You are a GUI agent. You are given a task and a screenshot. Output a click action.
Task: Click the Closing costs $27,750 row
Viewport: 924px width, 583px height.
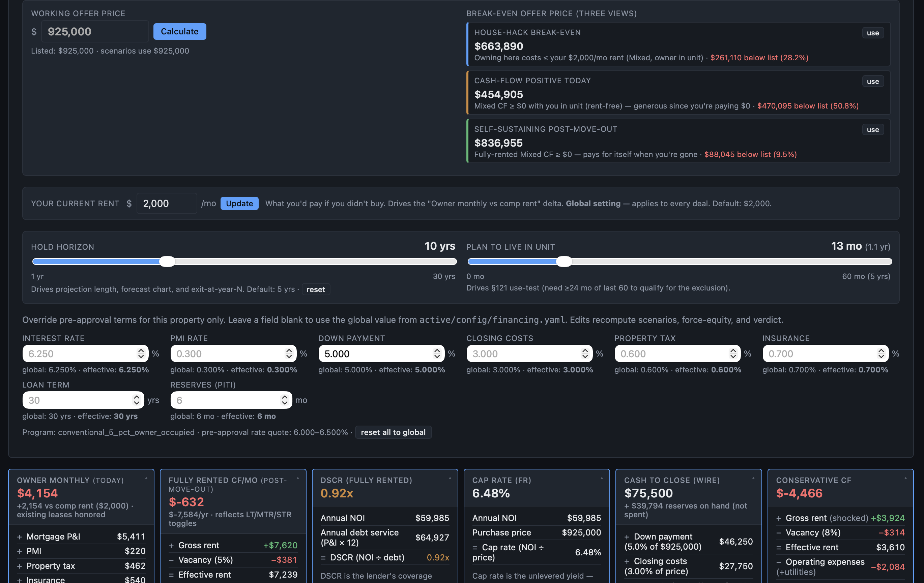[688, 566]
